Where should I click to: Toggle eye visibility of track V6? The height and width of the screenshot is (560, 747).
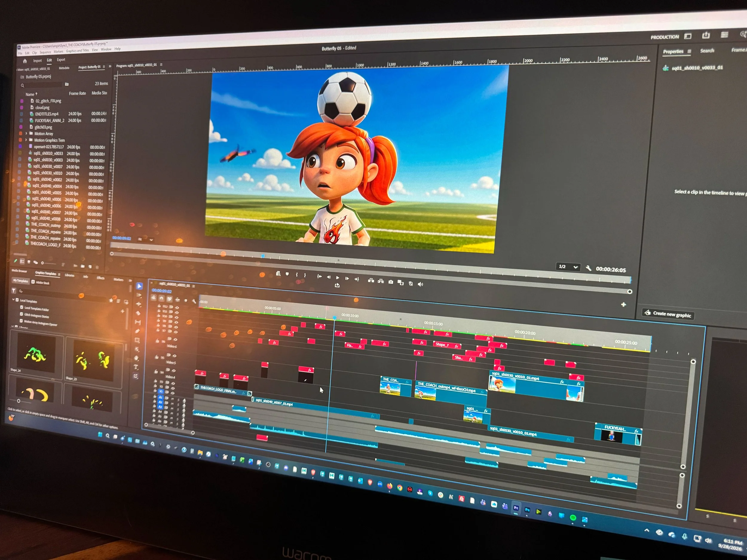[x=175, y=339]
